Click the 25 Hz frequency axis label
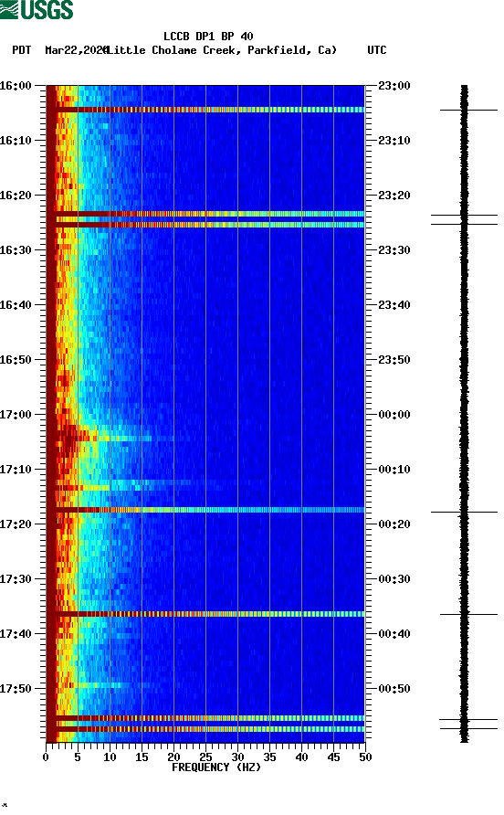Viewport: 504px width, 815px height. coord(205,757)
